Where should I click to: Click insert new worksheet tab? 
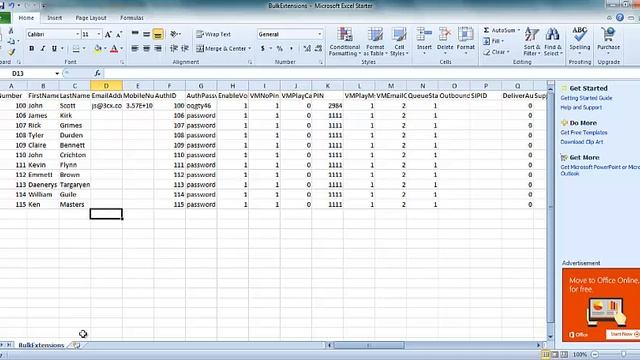pyautogui.click(x=77, y=345)
